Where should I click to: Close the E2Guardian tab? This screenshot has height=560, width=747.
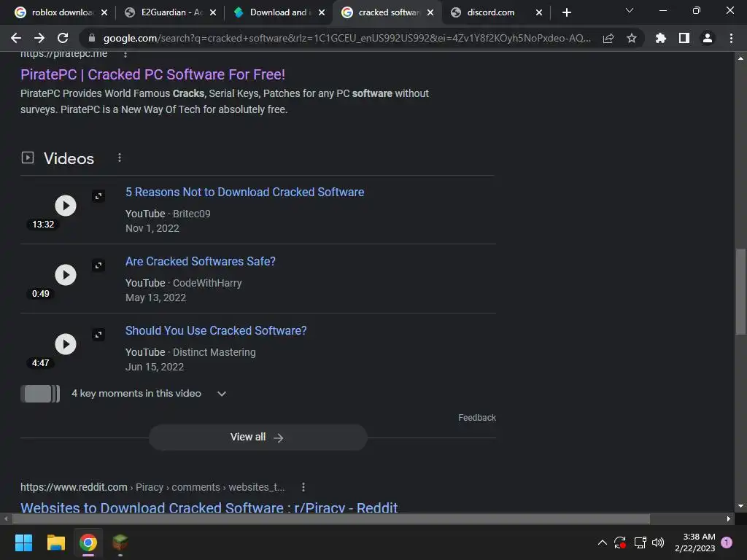tap(213, 12)
